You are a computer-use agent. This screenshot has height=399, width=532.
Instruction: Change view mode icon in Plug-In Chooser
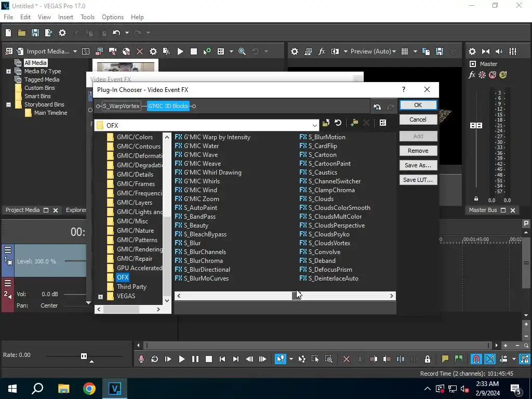click(x=383, y=123)
